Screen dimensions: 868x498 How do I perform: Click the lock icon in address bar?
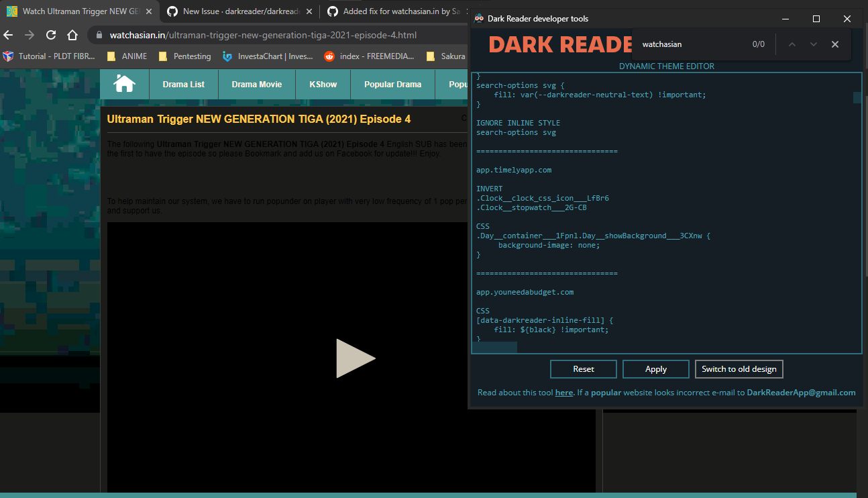99,35
